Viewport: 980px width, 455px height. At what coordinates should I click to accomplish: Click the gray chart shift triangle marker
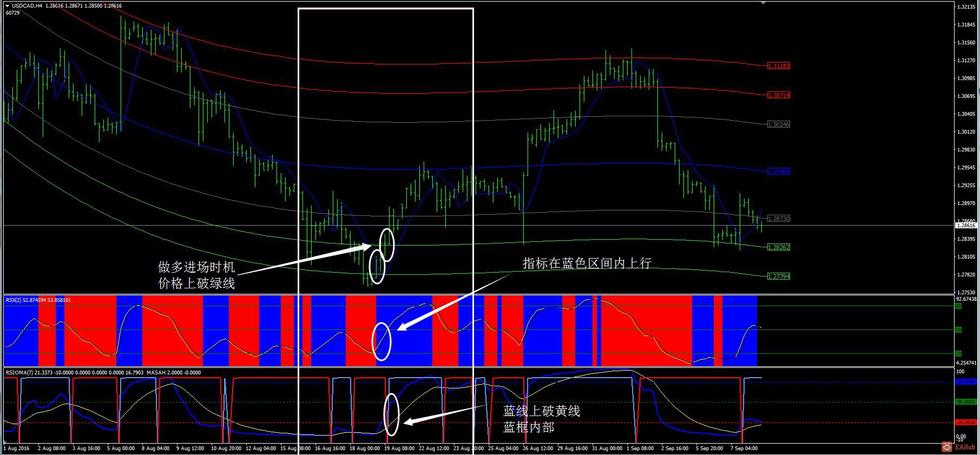click(764, 3)
